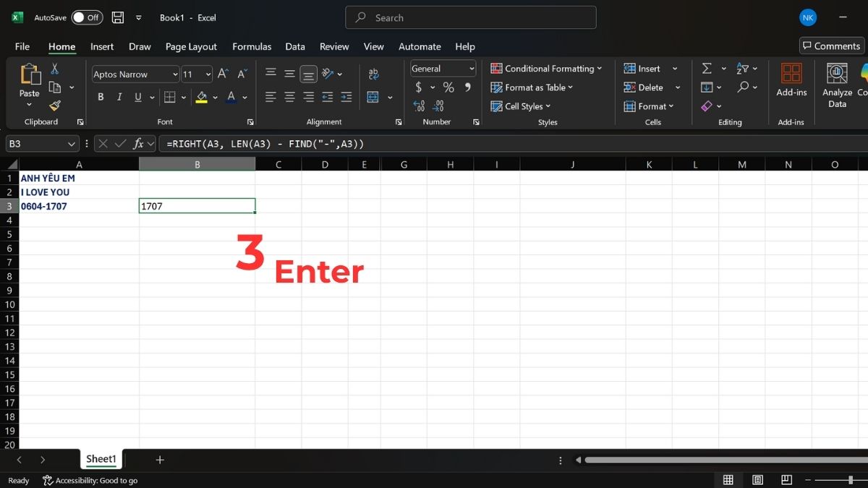This screenshot has height=488, width=868.
Task: Apply the Percent Style number format
Action: coord(448,87)
